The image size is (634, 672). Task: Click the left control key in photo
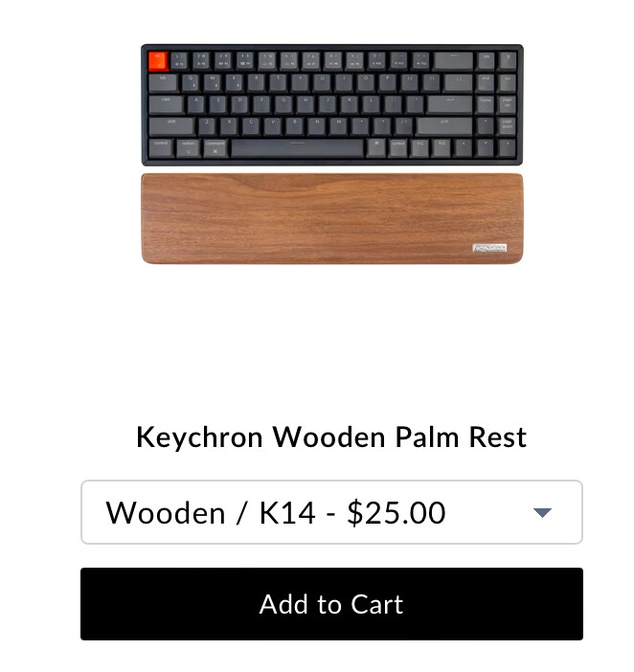161,148
